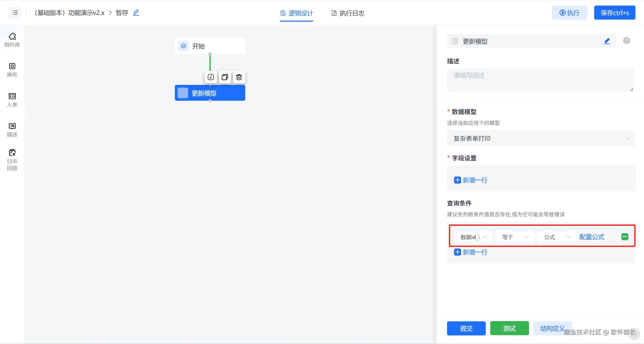The width and height of the screenshot is (644, 344).
Task: Open the help question mark icon
Action: pyautogui.click(x=626, y=41)
